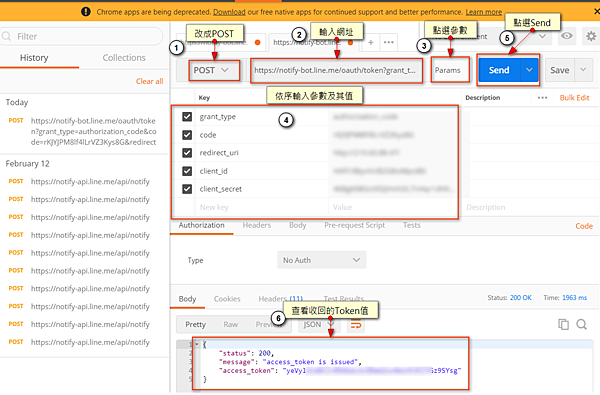Switch to the History tab
Screen dimensions: 600x395
click(x=34, y=58)
